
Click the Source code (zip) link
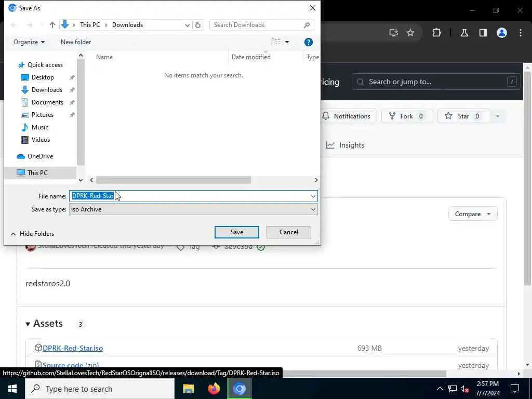coord(71,365)
